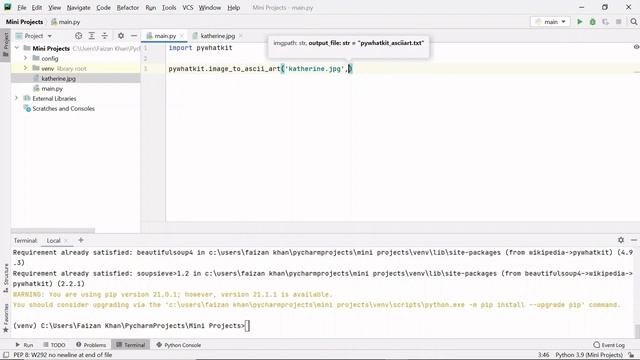The width and height of the screenshot is (640, 360).
Task: Click Python 3.9 interpreter in status bar
Action: click(x=589, y=355)
